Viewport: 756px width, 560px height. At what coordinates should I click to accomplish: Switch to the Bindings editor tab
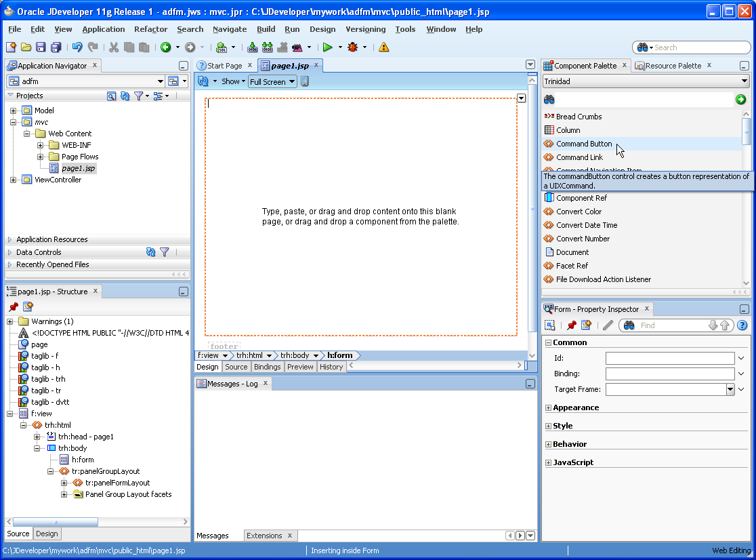point(267,367)
